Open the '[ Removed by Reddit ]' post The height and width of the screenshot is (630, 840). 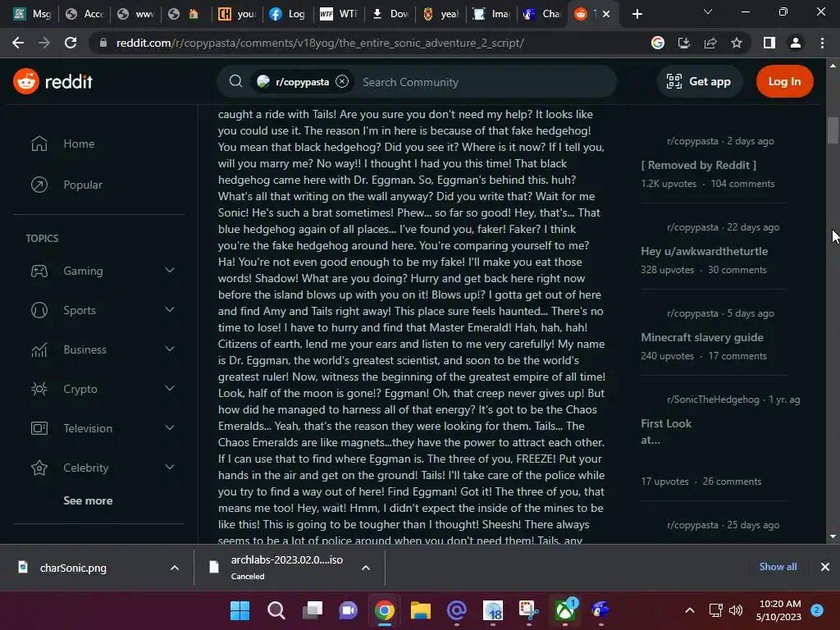(x=699, y=165)
